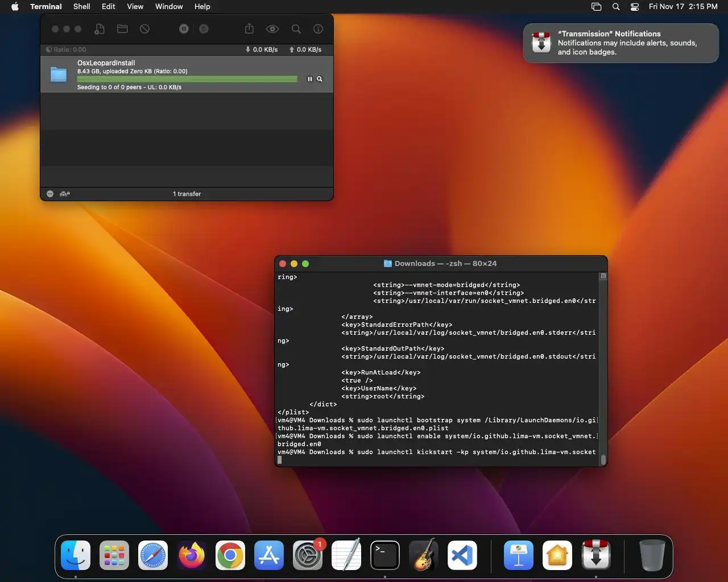This screenshot has height=582, width=728.
Task: Launch Google Chrome from the Dock
Action: (230, 555)
